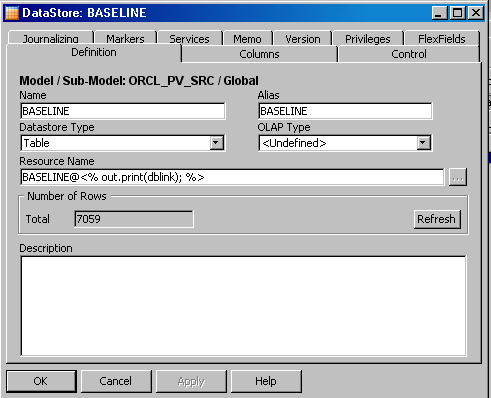Confirm with the OK button
This screenshot has height=398, width=491.
41,381
